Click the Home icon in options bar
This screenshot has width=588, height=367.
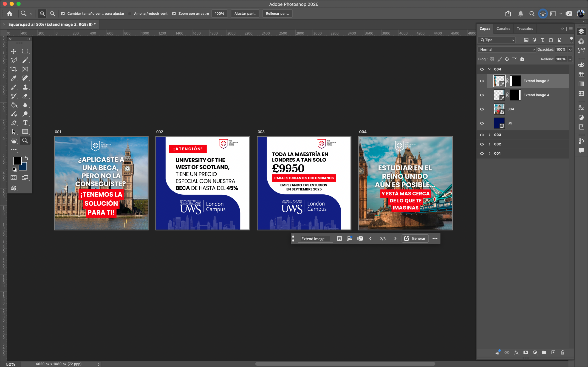point(9,14)
